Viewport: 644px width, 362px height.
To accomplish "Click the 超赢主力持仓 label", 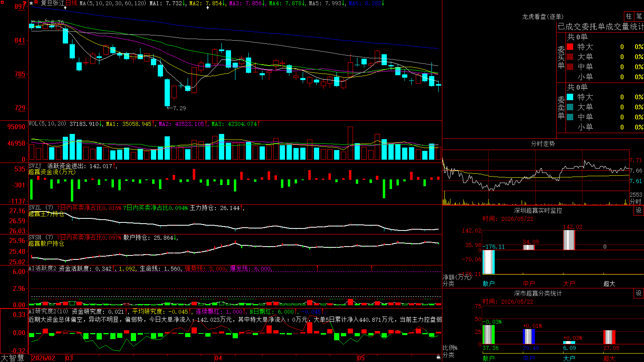I will pyautogui.click(x=46, y=214).
